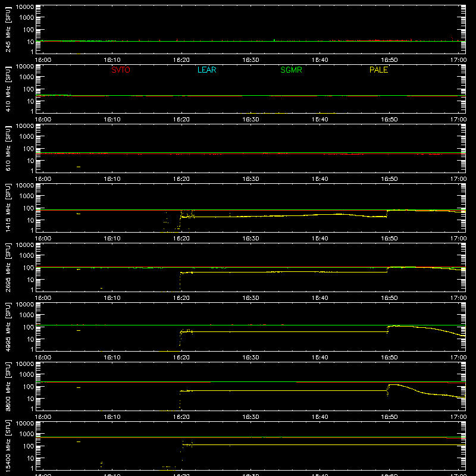Select the '610 MHz [SFU]' axis label

[8, 149]
